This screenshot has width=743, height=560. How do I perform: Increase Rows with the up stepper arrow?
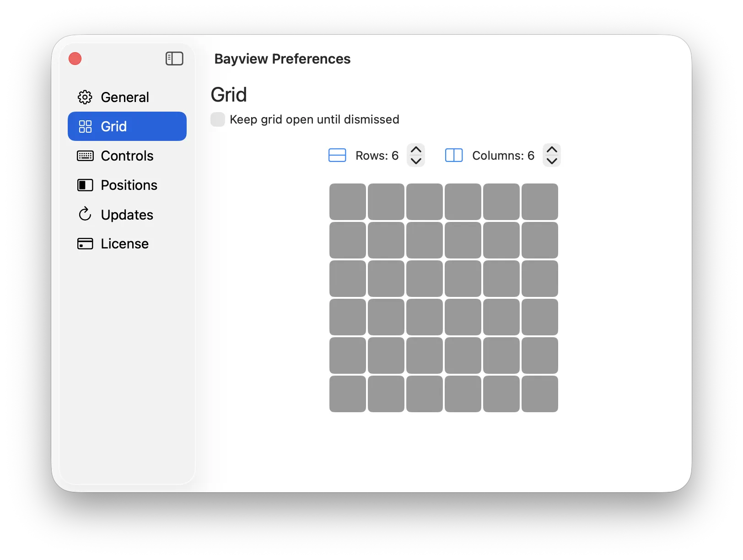(x=416, y=150)
